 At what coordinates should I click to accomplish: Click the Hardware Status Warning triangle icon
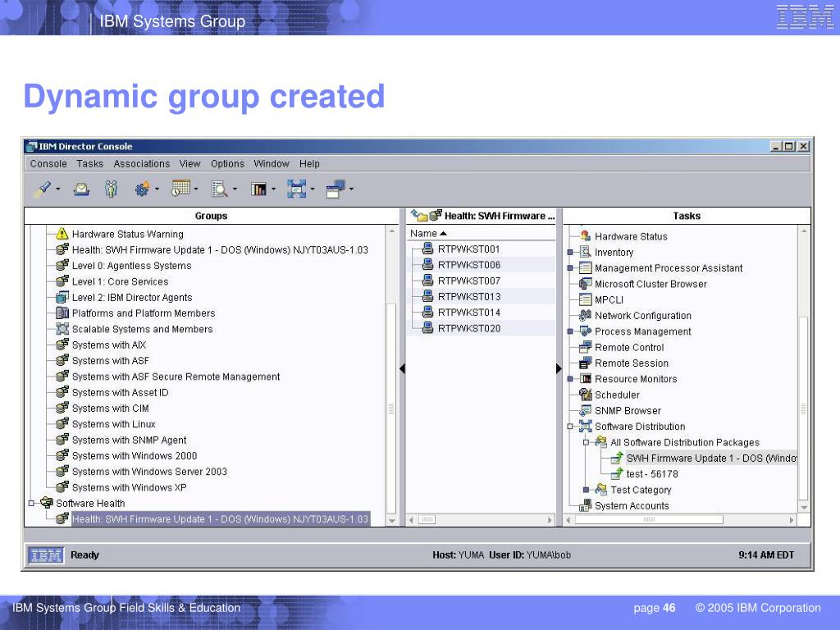(62, 234)
